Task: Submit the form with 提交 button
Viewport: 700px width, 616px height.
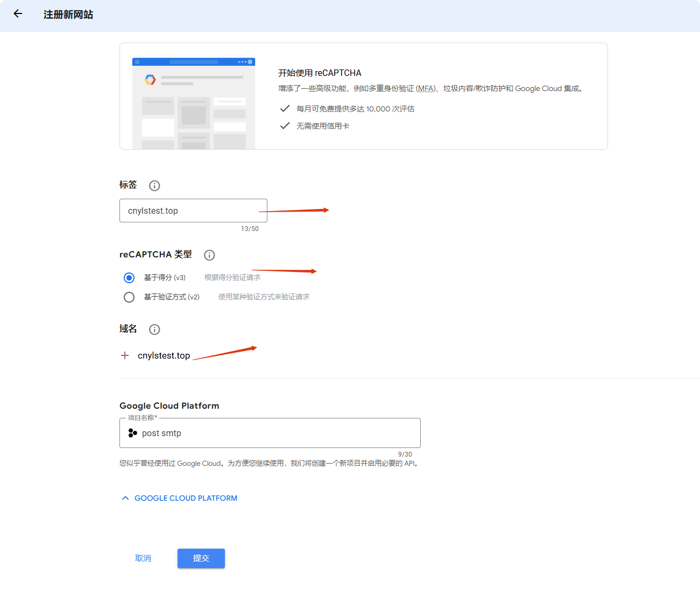Action: click(x=201, y=558)
